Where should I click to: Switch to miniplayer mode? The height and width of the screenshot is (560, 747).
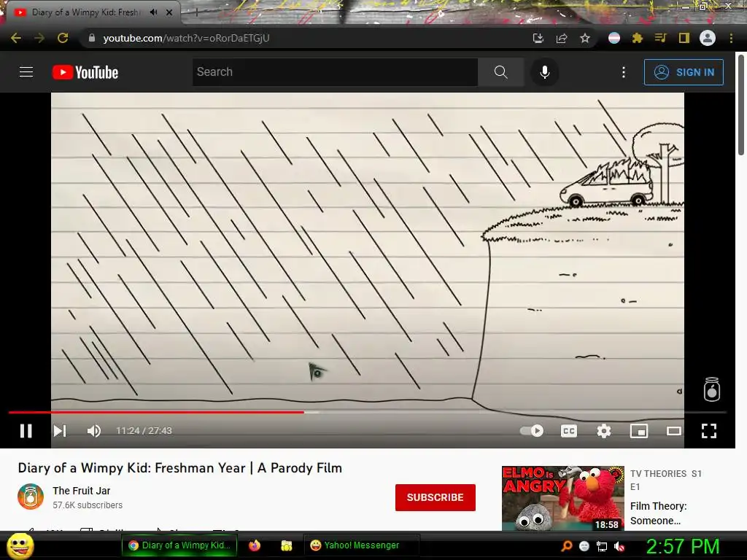(639, 431)
